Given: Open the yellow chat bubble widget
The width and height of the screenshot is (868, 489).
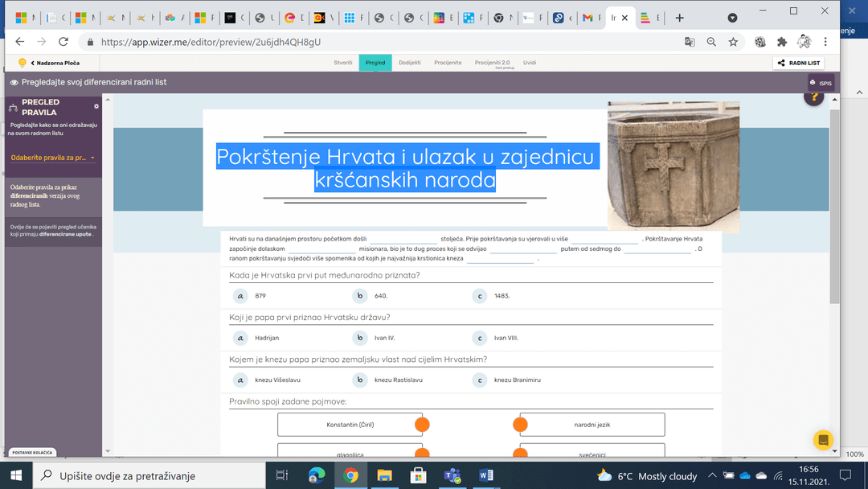Looking at the screenshot, I should pyautogui.click(x=823, y=439).
